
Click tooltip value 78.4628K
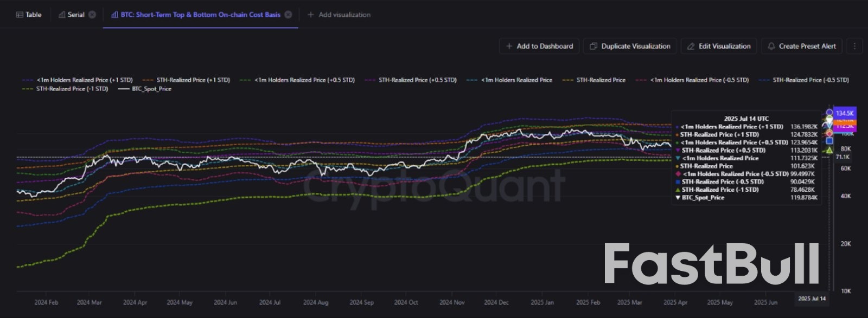(x=803, y=190)
